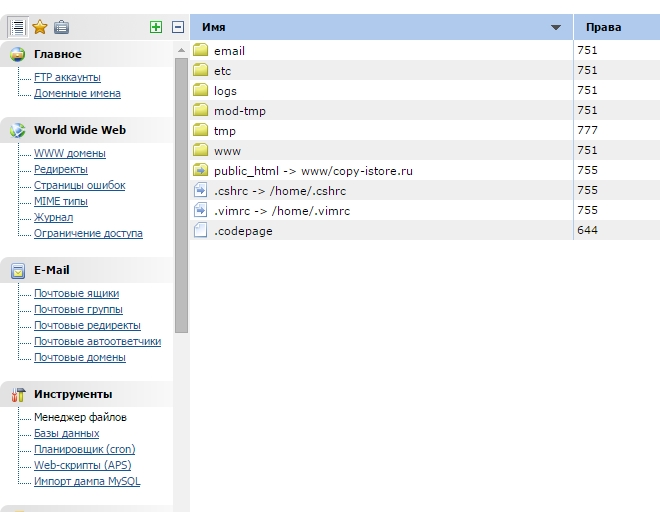The image size is (660, 512).
Task: Collapse all menu sections with minus icon
Action: [x=178, y=27]
